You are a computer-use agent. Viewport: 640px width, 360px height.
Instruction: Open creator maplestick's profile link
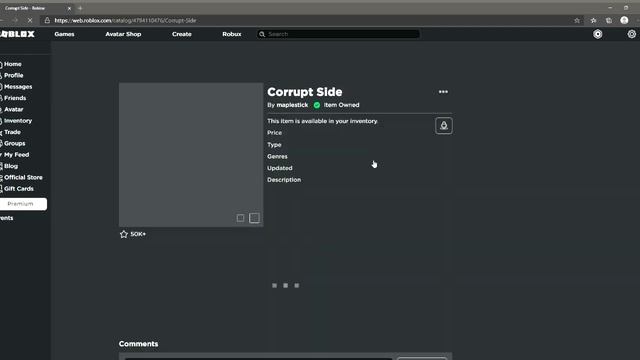(x=292, y=105)
